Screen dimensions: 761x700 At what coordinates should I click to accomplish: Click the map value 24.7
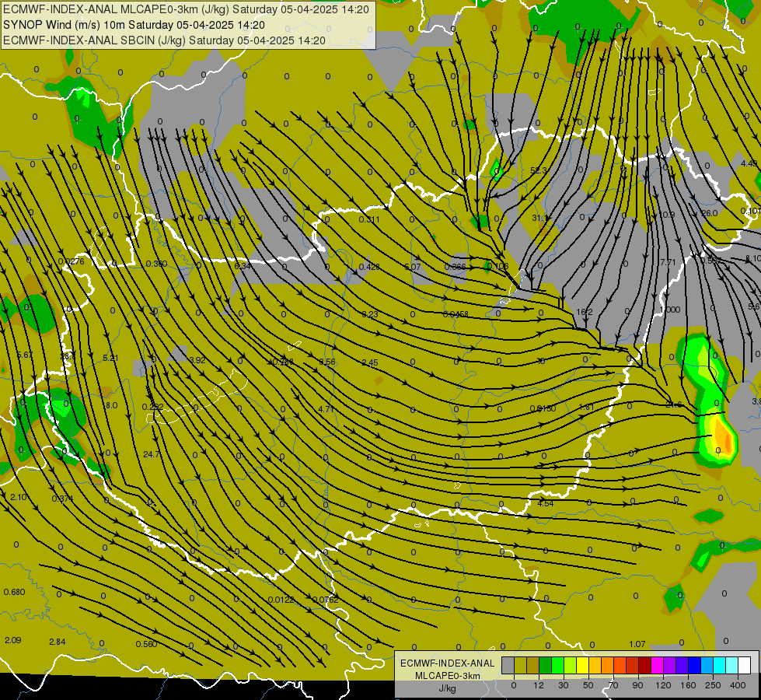pyautogui.click(x=152, y=455)
